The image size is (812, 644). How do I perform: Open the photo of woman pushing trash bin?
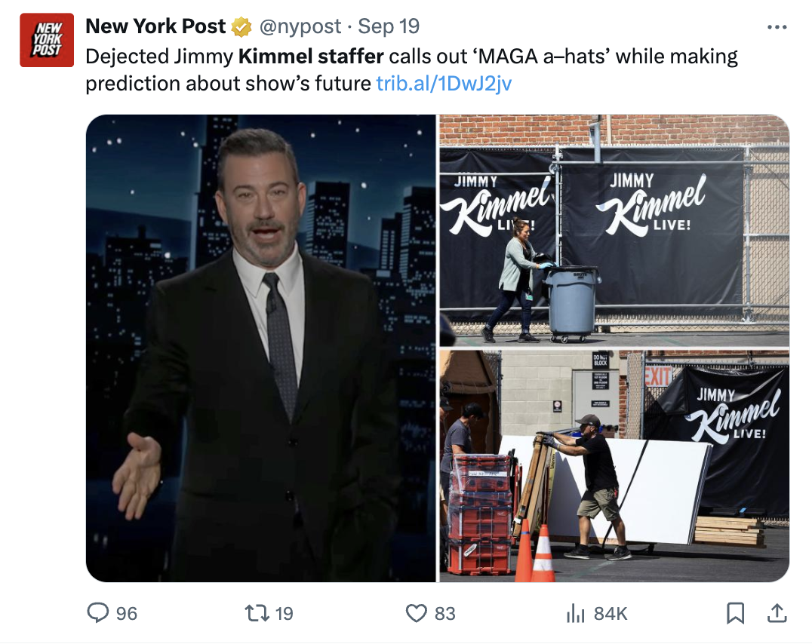pos(614,230)
